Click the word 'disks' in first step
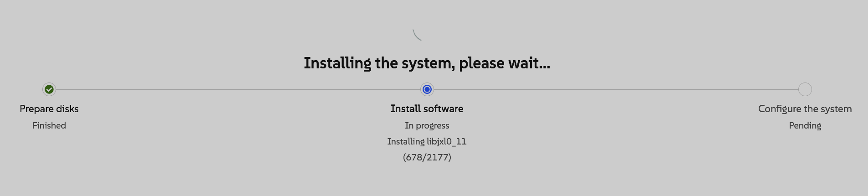The width and height of the screenshot is (868, 196). point(67,109)
